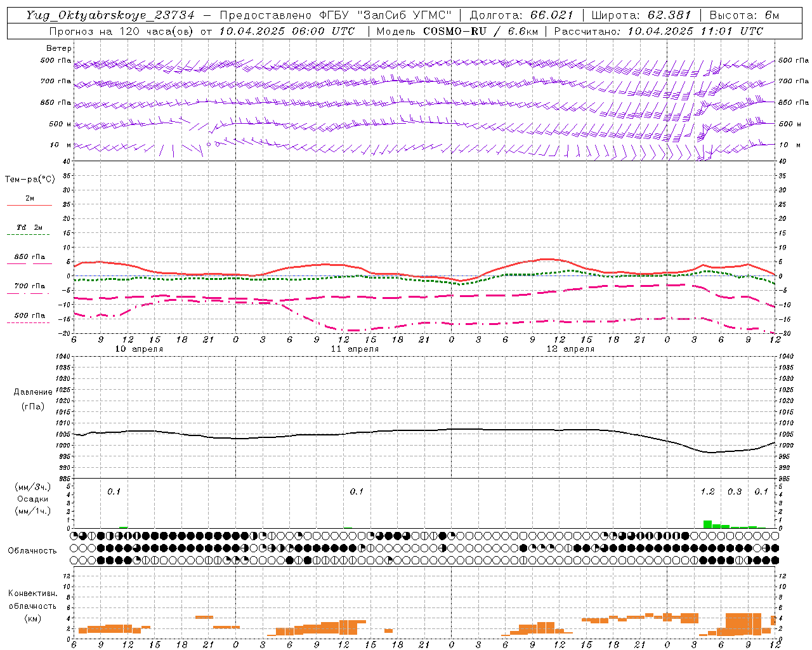812x650 pixels.
Task: Click the (мм/1ч.) precipitation unit label
Action: [33, 511]
